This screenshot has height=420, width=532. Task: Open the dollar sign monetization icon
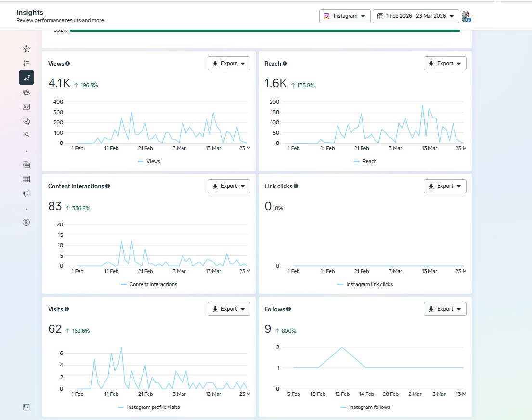[26, 223]
